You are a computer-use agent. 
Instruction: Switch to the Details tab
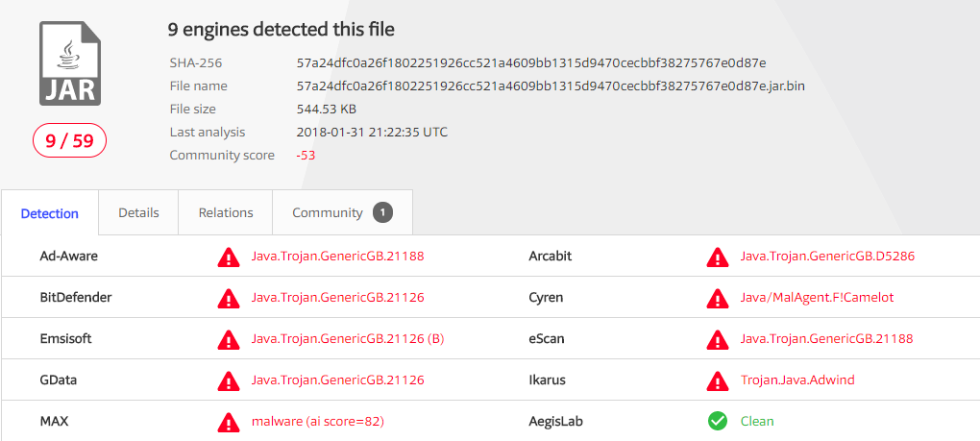coord(138,213)
